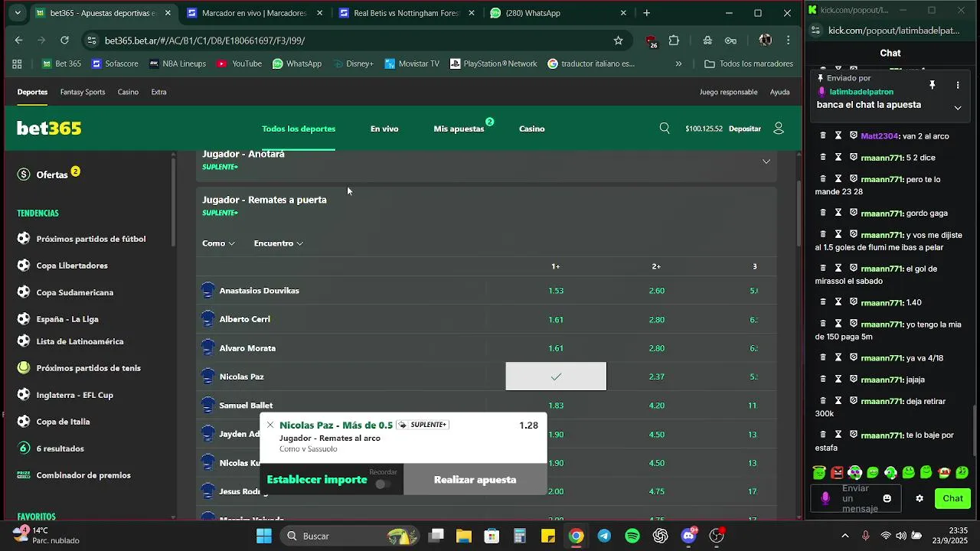
Task: Open PlayStation Network bookmark
Action: [x=493, y=64]
